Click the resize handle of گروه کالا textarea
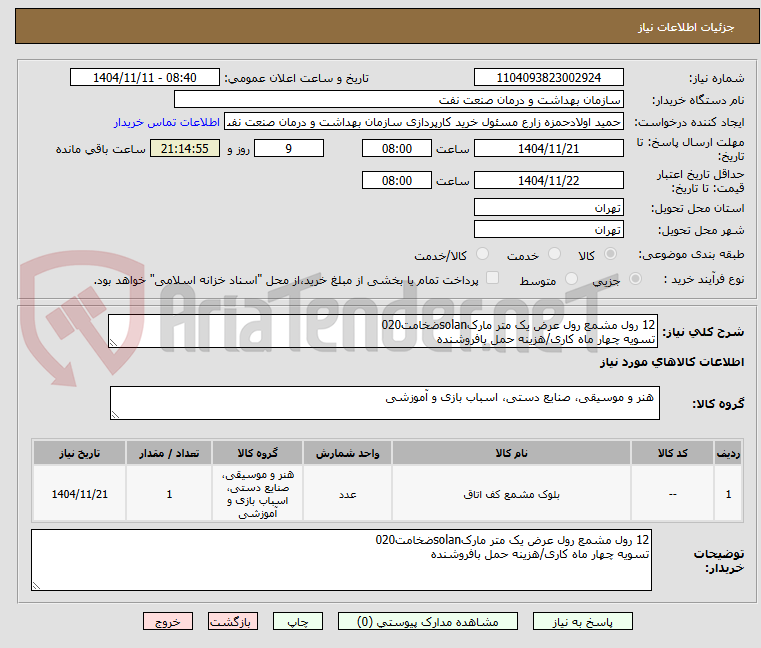The width and height of the screenshot is (761, 648). [115, 415]
